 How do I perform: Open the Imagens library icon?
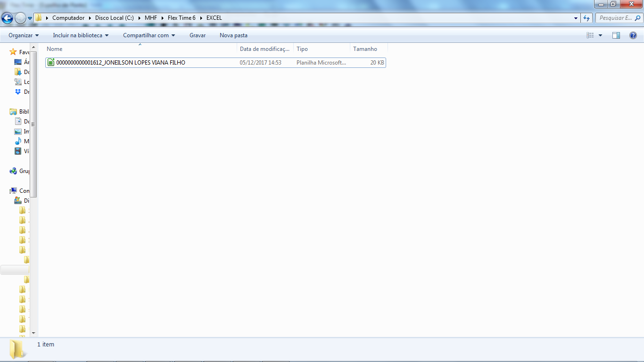[18, 132]
